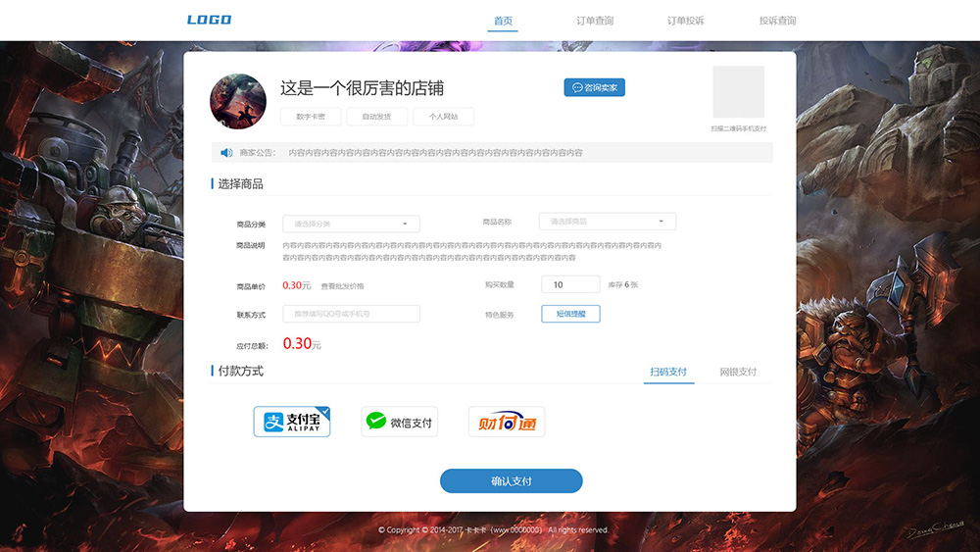
Task: Click the shop title 这是一个很厉害的店铺
Action: pos(362,88)
